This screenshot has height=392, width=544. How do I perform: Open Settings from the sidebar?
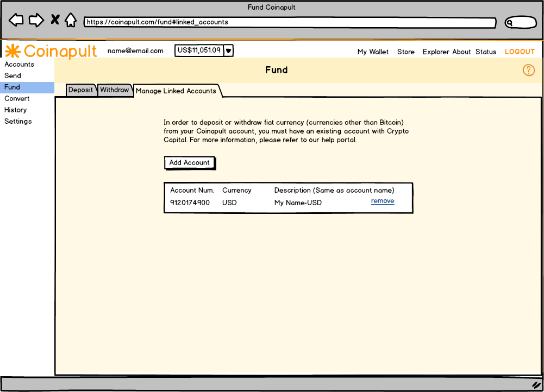[x=18, y=121]
